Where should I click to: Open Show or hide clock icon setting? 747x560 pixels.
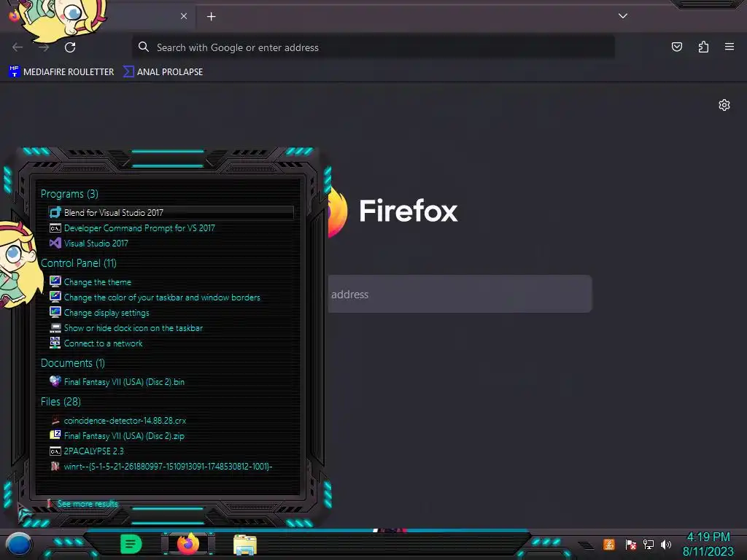click(133, 328)
